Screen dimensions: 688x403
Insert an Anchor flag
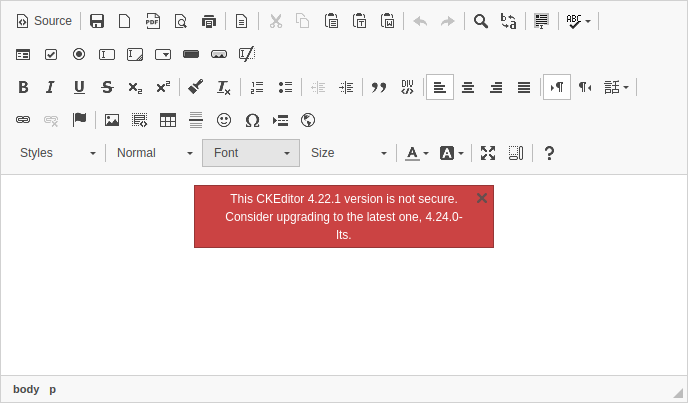79,120
